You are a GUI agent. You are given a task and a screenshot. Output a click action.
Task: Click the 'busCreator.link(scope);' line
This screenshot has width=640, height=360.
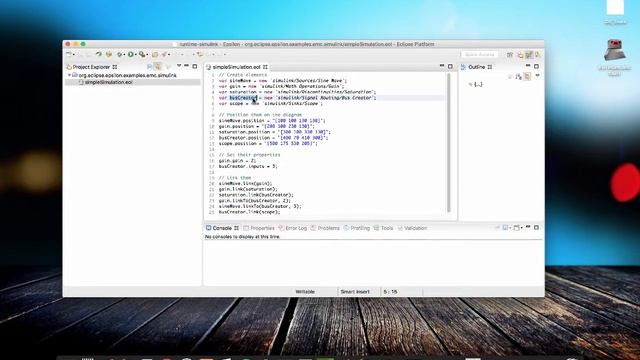pos(249,212)
